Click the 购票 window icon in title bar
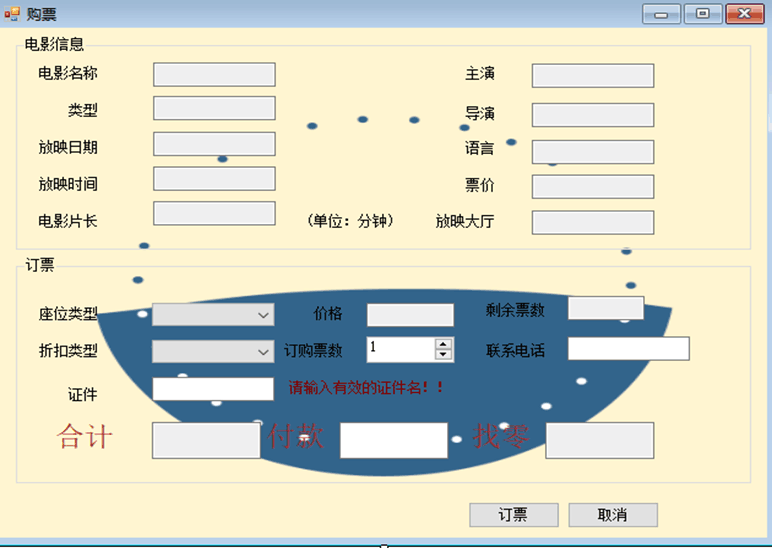This screenshot has height=548, width=772. 12,13
